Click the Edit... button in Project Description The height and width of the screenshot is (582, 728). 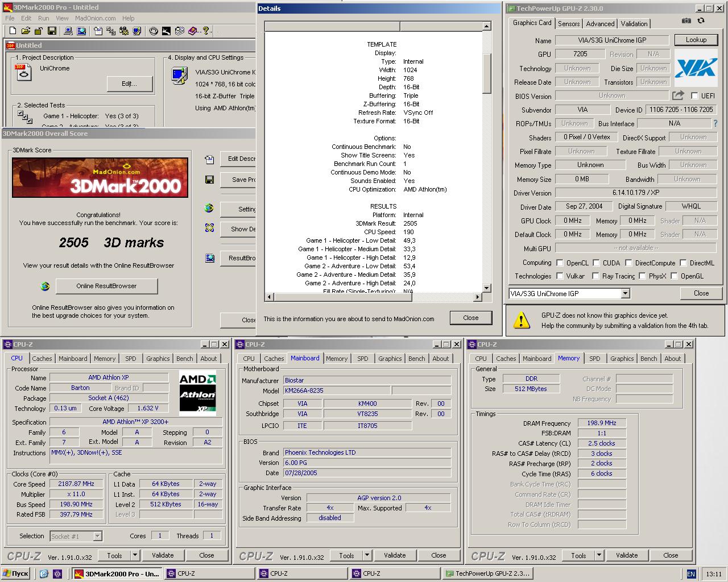(x=129, y=84)
